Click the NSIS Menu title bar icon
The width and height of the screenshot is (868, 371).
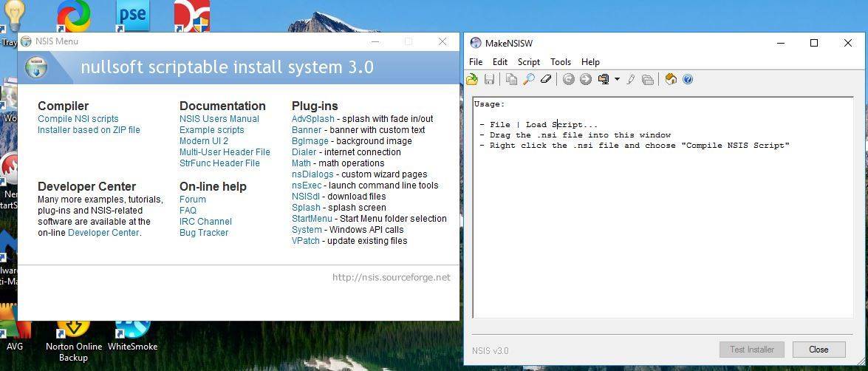coord(25,41)
